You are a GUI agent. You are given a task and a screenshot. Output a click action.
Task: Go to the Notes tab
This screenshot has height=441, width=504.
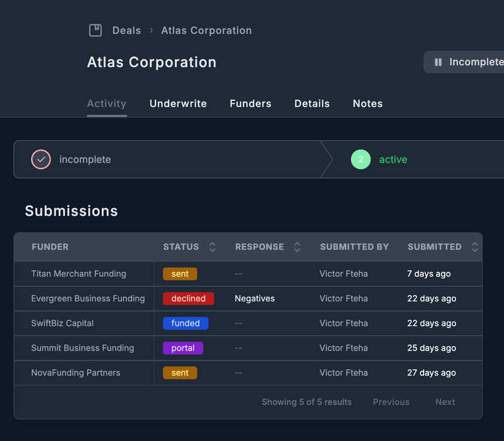click(368, 104)
